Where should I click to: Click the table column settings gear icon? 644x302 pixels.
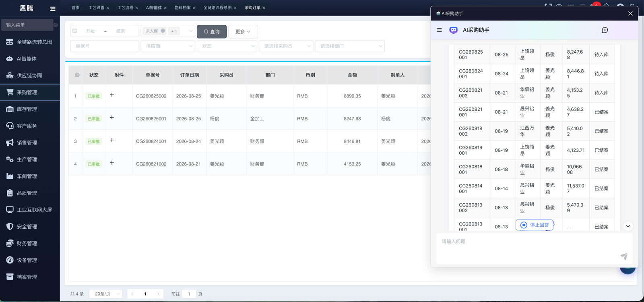[77, 75]
